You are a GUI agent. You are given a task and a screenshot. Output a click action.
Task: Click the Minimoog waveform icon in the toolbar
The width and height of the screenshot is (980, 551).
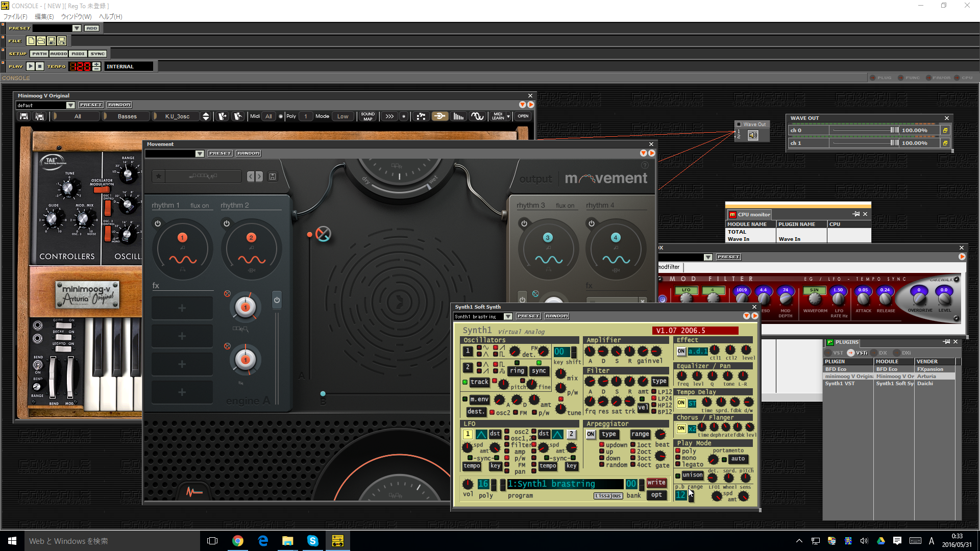tap(477, 116)
